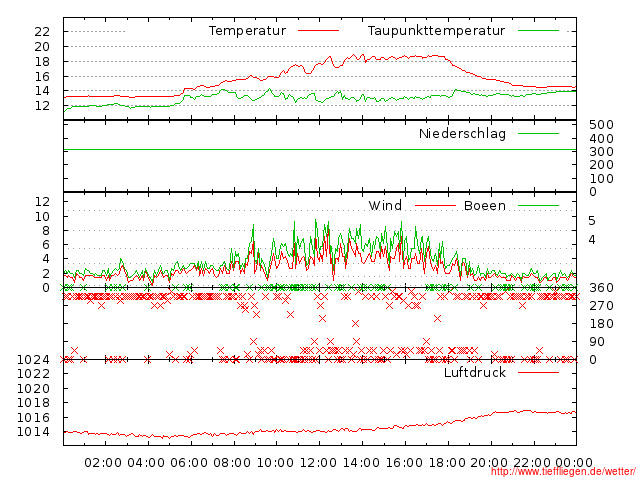Click the 1020 pressure axis value
This screenshot has height=480, width=640.
[x=33, y=388]
